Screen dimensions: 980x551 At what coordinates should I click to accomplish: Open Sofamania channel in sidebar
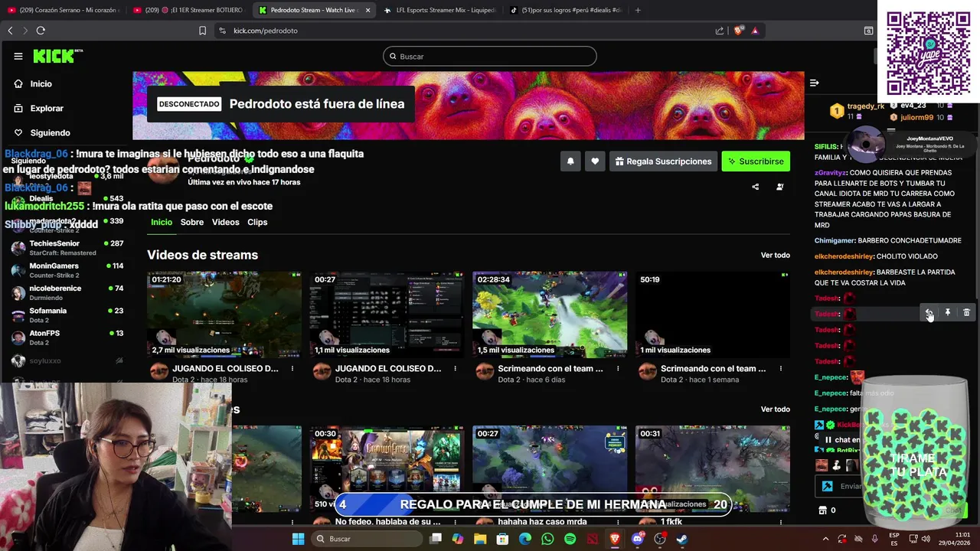pos(67,315)
